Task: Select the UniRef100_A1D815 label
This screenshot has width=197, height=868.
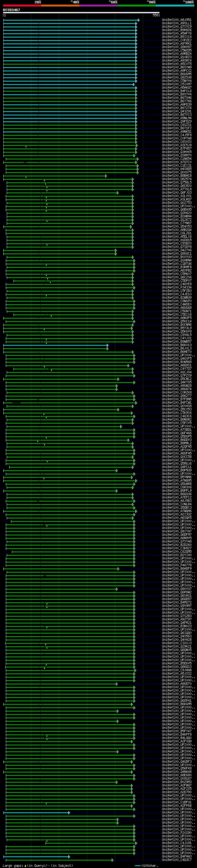Action: [177, 240]
